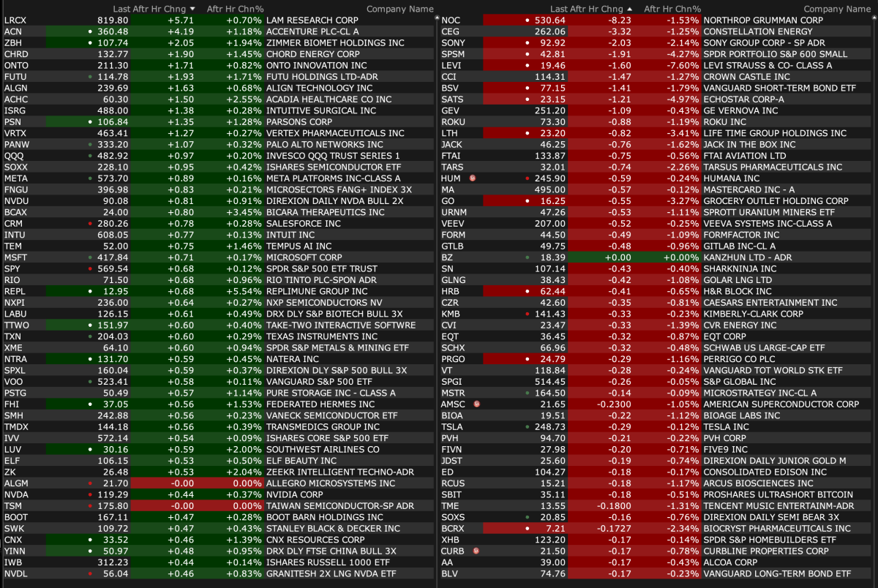Click the white dot indicator before NOC's last price
878x588 pixels.
[528, 20]
